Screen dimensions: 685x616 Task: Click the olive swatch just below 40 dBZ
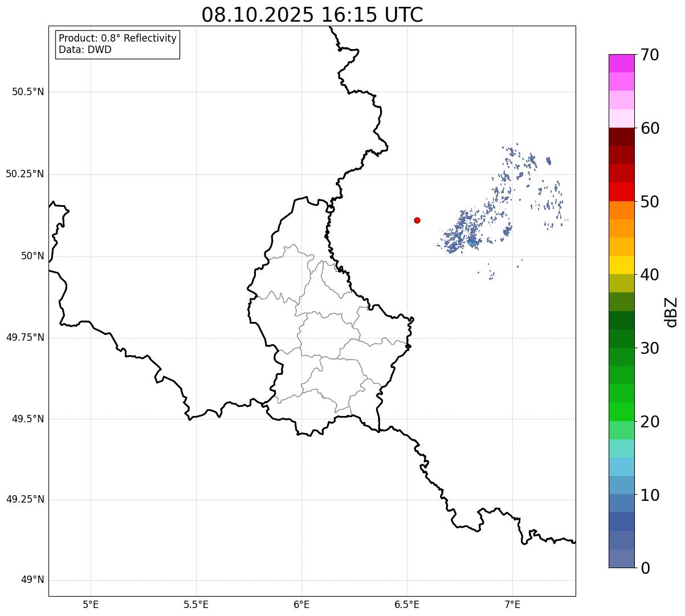(621, 283)
